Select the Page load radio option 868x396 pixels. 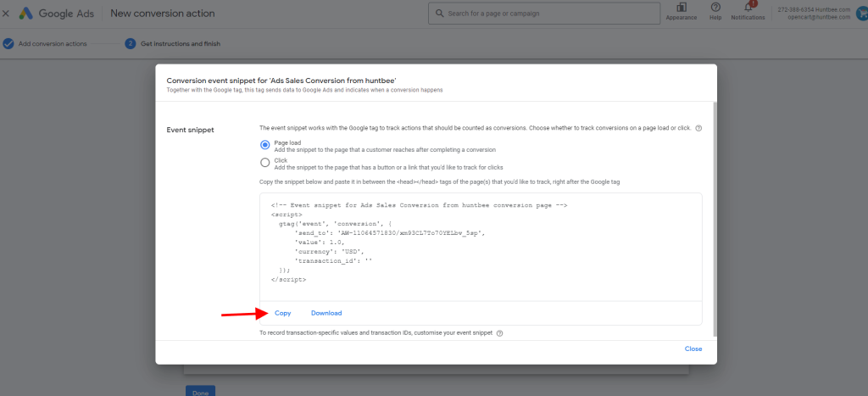[265, 145]
